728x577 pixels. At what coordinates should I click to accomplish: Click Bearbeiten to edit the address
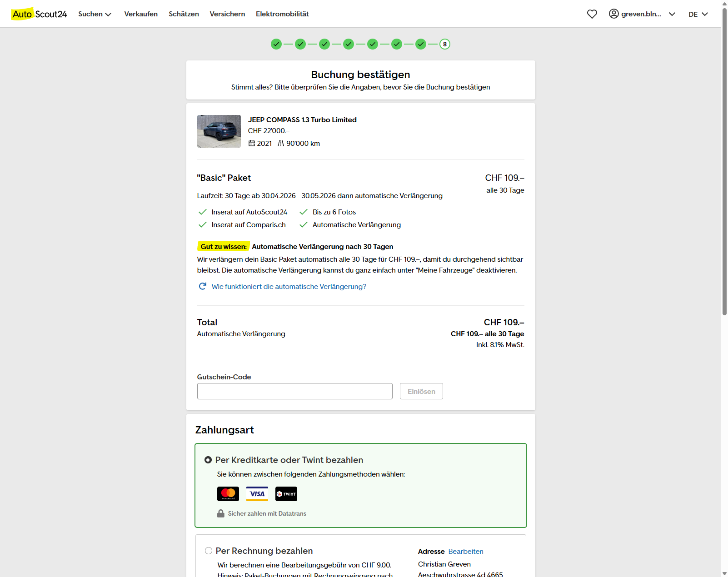click(x=466, y=551)
